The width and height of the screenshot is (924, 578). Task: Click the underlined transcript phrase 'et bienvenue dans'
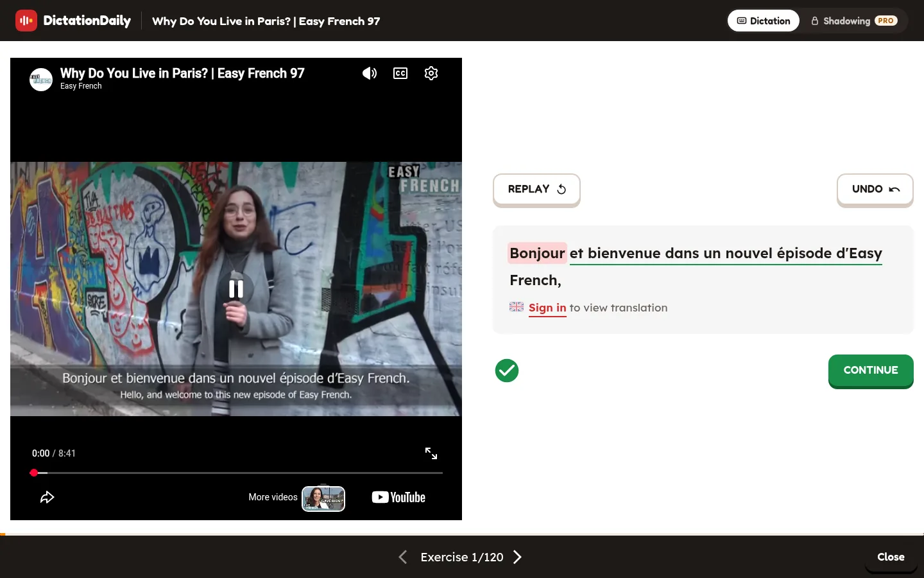click(x=635, y=253)
